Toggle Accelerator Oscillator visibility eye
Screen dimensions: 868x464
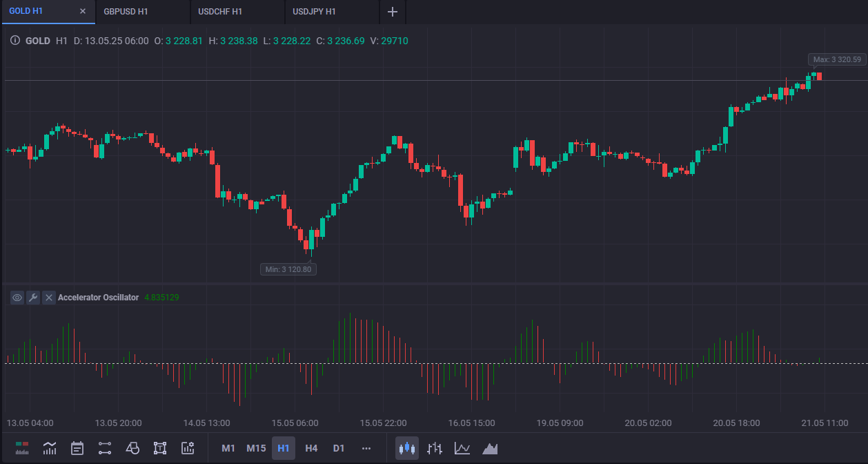point(18,298)
